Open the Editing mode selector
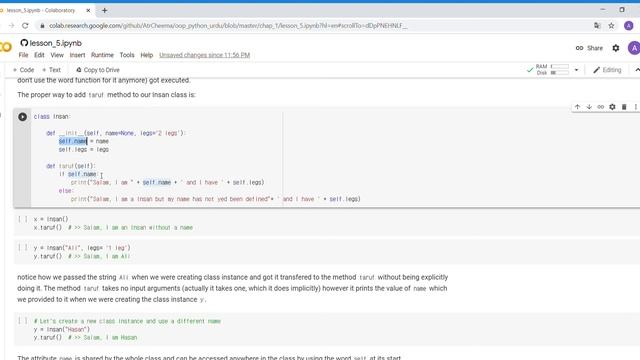The image size is (640, 360). click(607, 70)
